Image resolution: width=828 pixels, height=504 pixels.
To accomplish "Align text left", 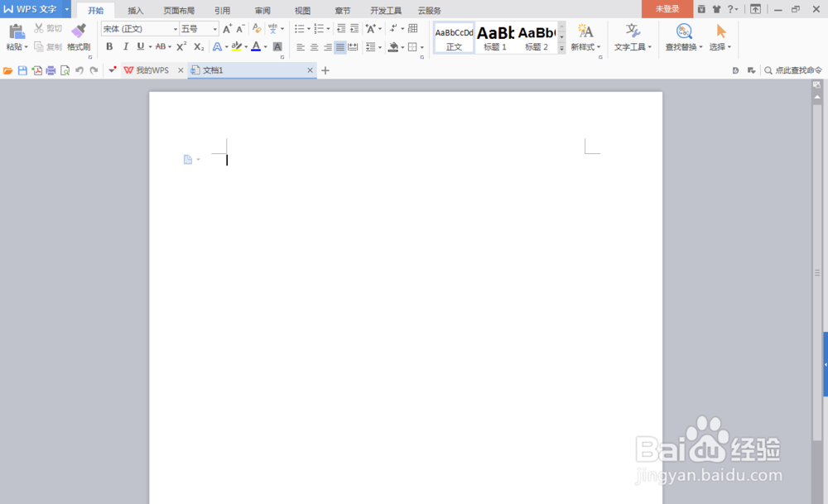I will [x=301, y=47].
